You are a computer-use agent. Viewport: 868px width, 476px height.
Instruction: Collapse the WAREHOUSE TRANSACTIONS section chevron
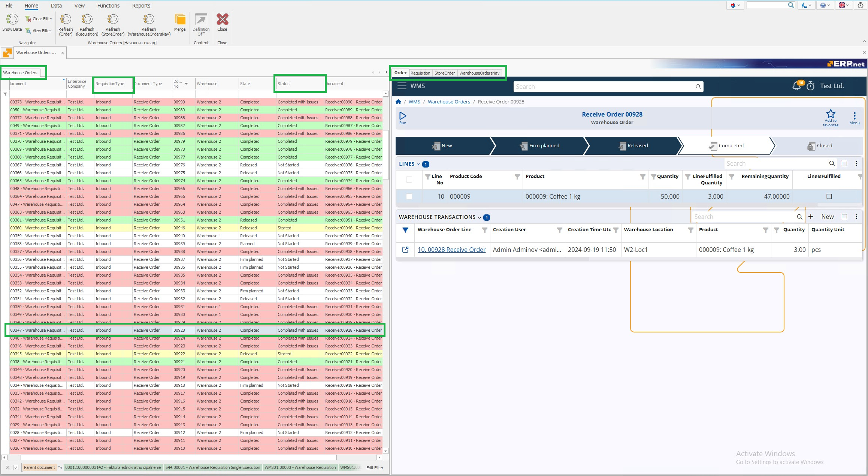480,217
